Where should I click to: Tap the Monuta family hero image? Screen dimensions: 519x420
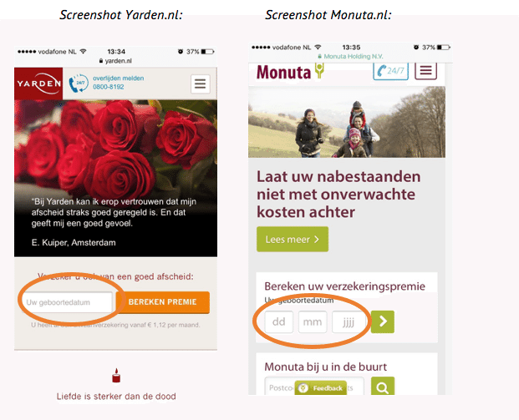347,122
